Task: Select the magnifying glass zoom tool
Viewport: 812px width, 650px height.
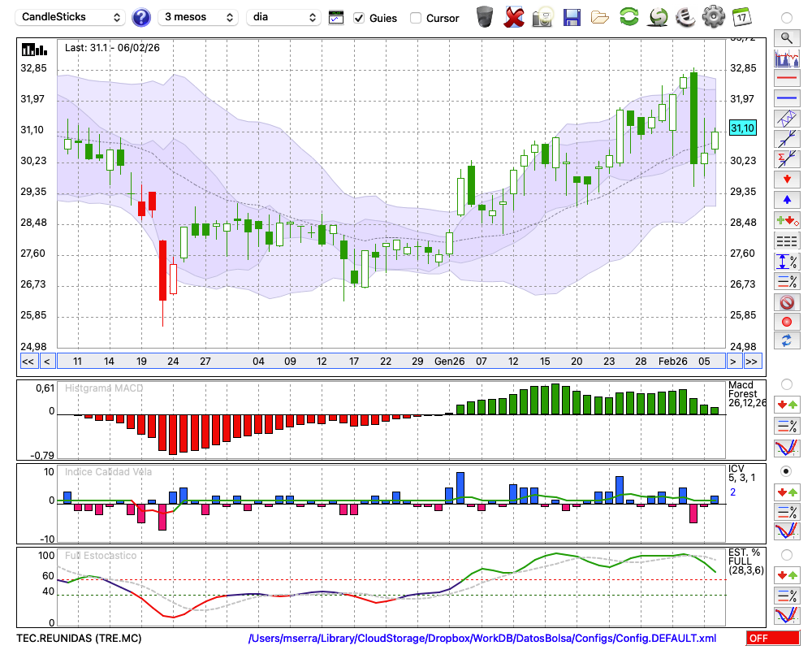Action: point(787,38)
